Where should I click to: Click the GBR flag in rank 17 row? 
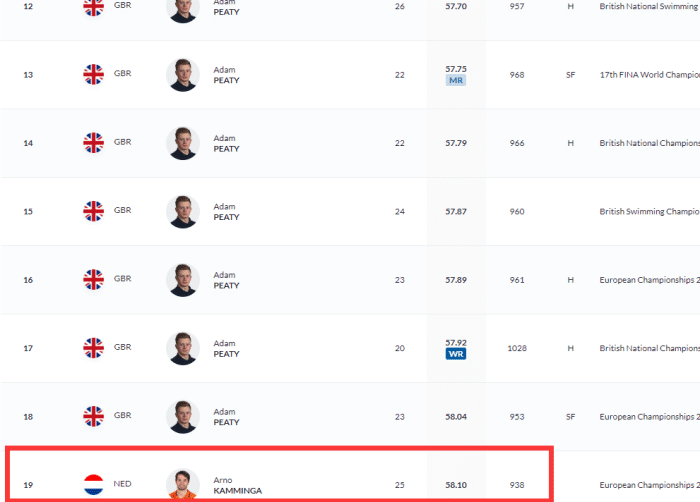tap(93, 348)
